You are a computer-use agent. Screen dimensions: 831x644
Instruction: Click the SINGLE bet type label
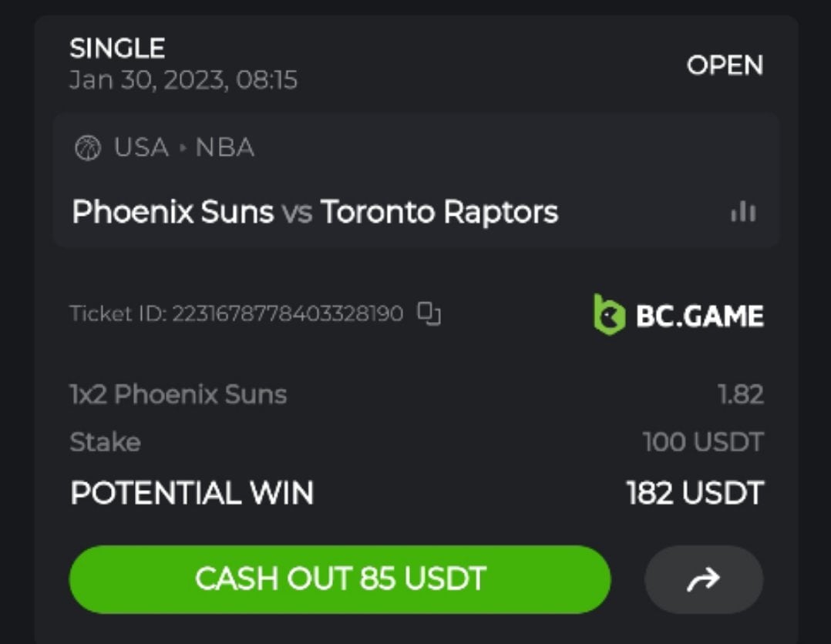pyautogui.click(x=117, y=49)
